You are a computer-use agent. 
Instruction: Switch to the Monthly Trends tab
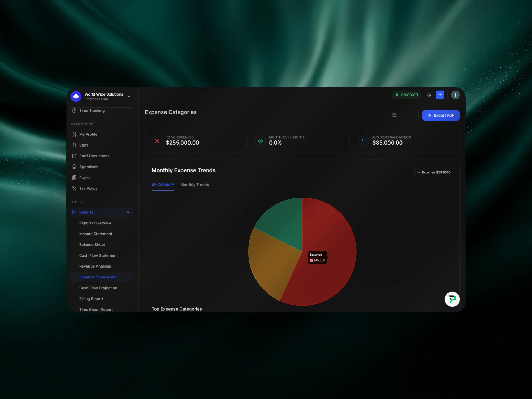pyautogui.click(x=195, y=185)
